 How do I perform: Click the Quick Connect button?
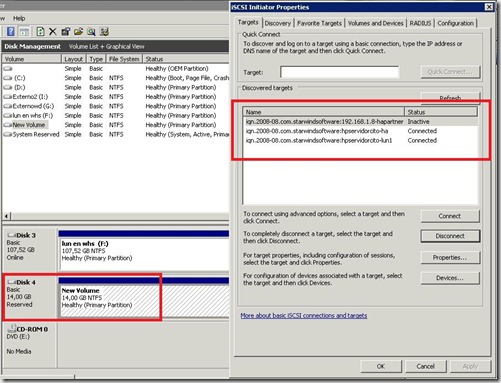coord(450,72)
